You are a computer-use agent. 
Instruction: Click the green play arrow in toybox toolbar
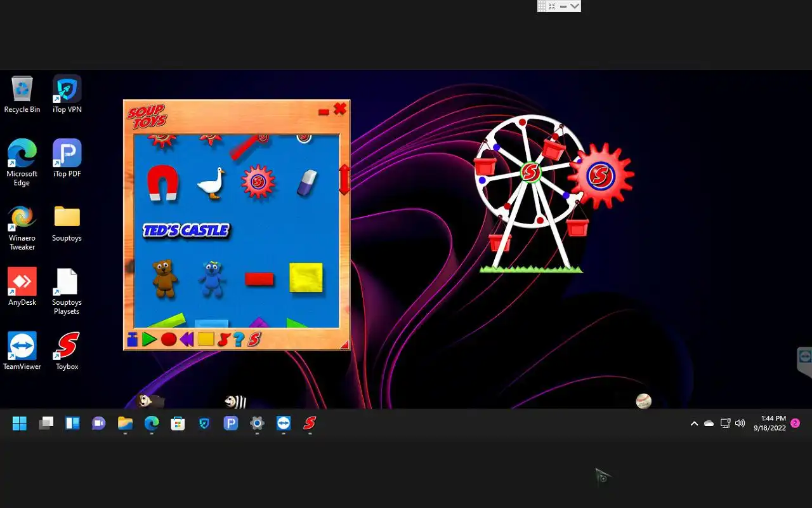(149, 339)
